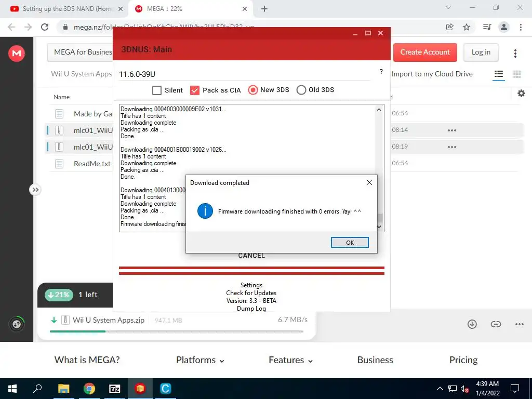
Task: Expand Platforms dropdown in MEGA footer
Action: coord(200,360)
